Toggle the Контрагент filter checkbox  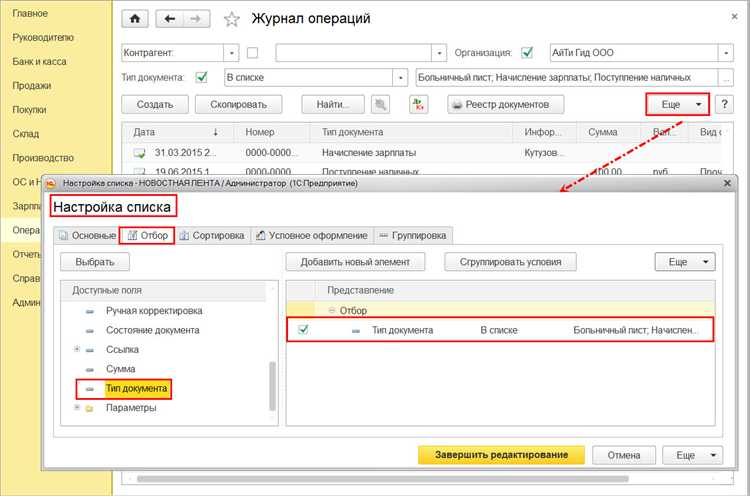coord(252,53)
